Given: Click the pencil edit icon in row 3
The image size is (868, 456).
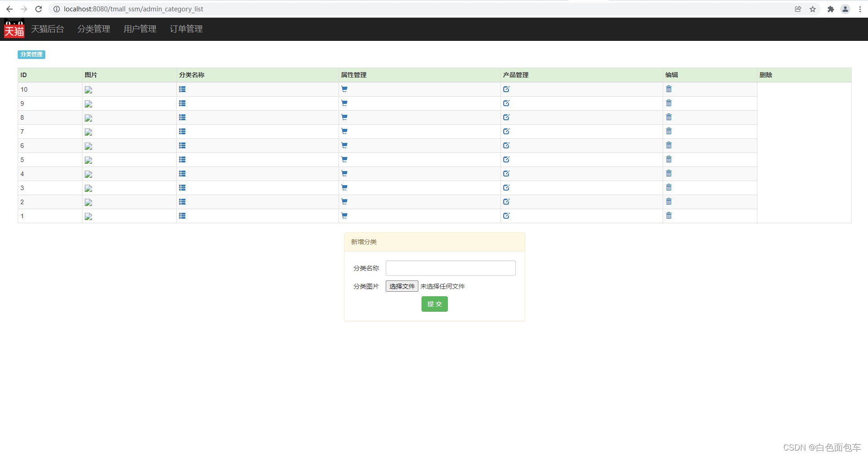Looking at the screenshot, I should click(x=506, y=188).
